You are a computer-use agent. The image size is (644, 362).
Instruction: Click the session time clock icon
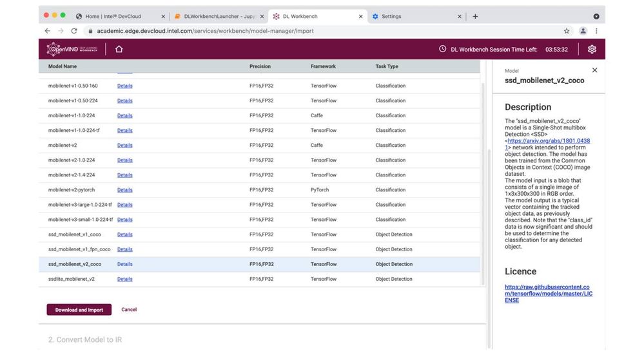pyautogui.click(x=442, y=49)
